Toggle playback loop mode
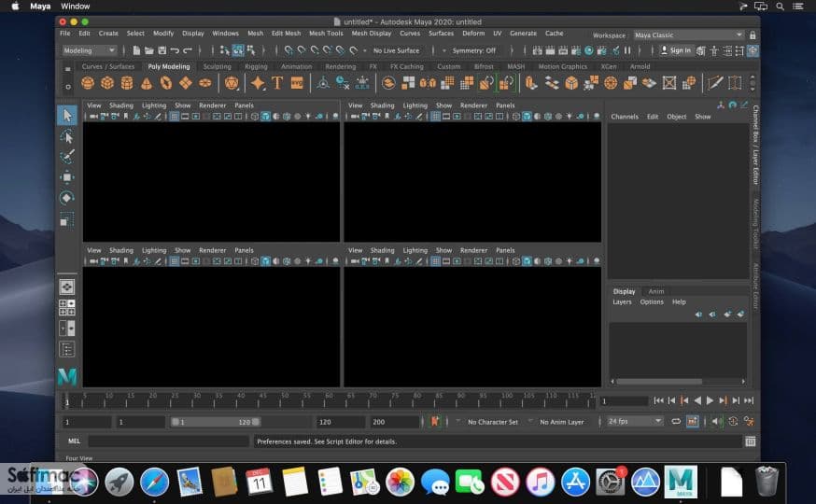This screenshot has height=504, width=816. [x=676, y=421]
